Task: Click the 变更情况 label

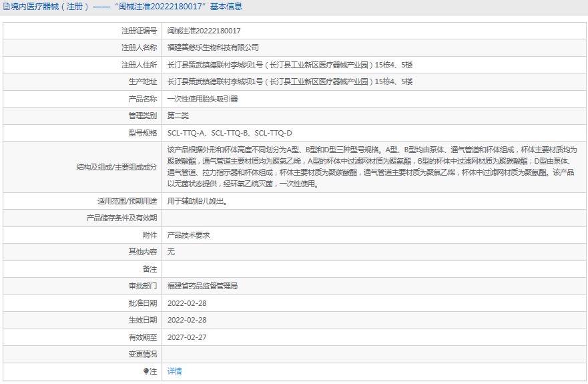Action: pyautogui.click(x=143, y=354)
